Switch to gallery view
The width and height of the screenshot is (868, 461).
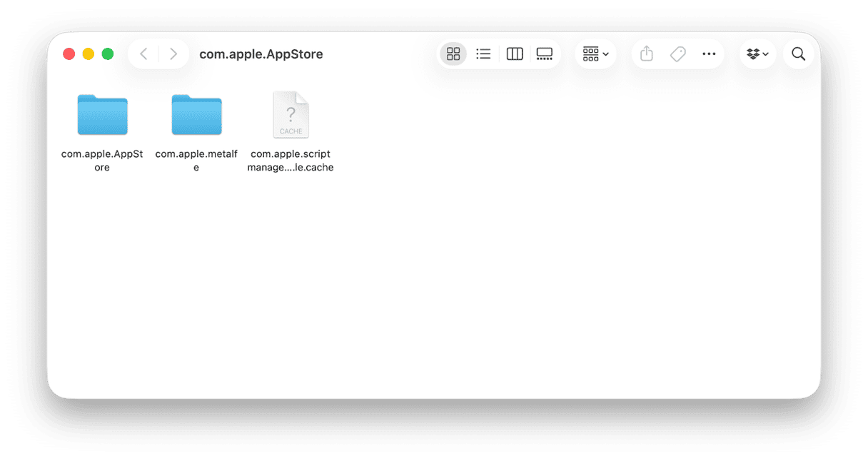[545, 54]
